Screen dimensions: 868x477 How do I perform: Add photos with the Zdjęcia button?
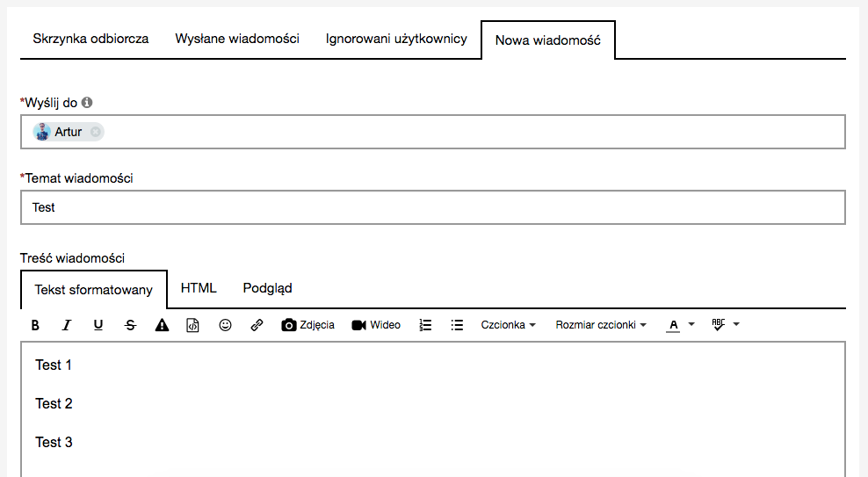(307, 325)
